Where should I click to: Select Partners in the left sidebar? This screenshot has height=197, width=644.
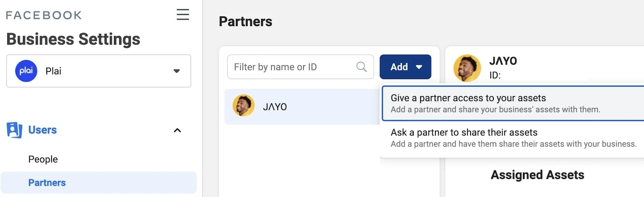tap(47, 183)
